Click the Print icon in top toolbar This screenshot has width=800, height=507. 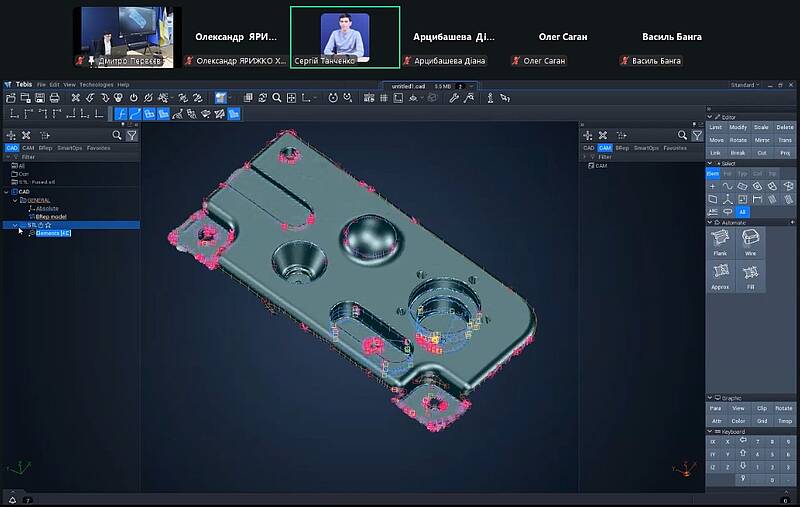click(x=54, y=98)
